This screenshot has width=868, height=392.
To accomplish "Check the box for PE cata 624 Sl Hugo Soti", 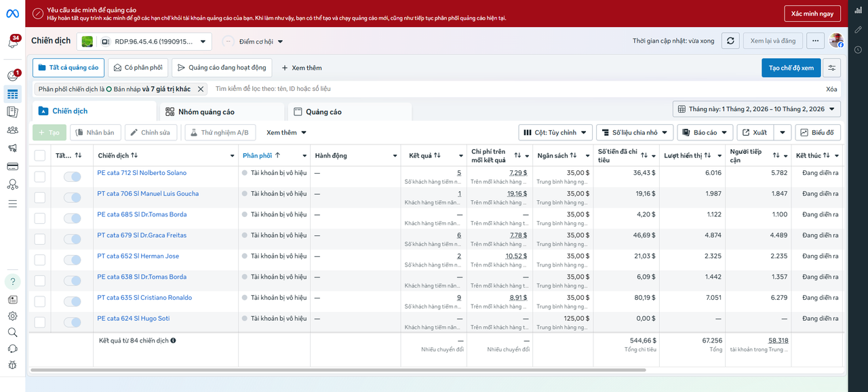I will 40,322.
